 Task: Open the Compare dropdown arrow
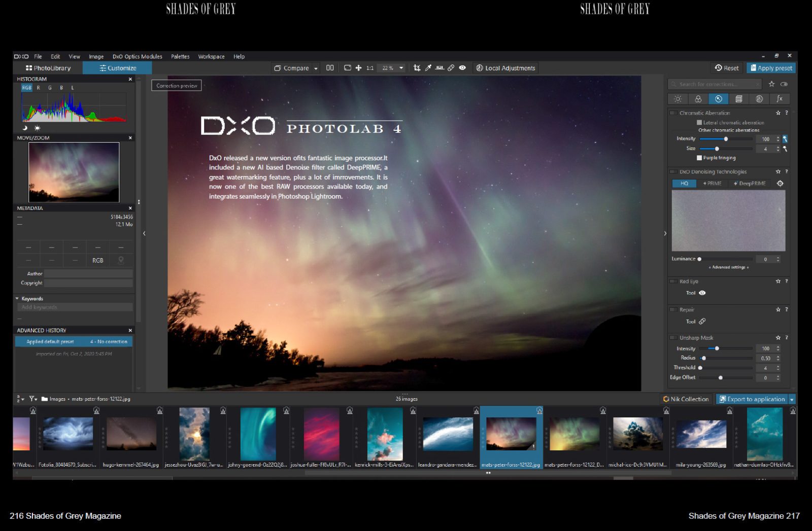[316, 68]
